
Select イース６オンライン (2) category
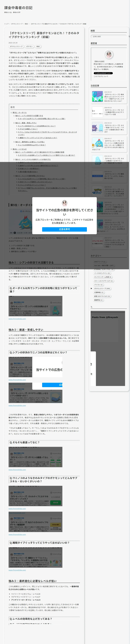[x=102, y=273]
